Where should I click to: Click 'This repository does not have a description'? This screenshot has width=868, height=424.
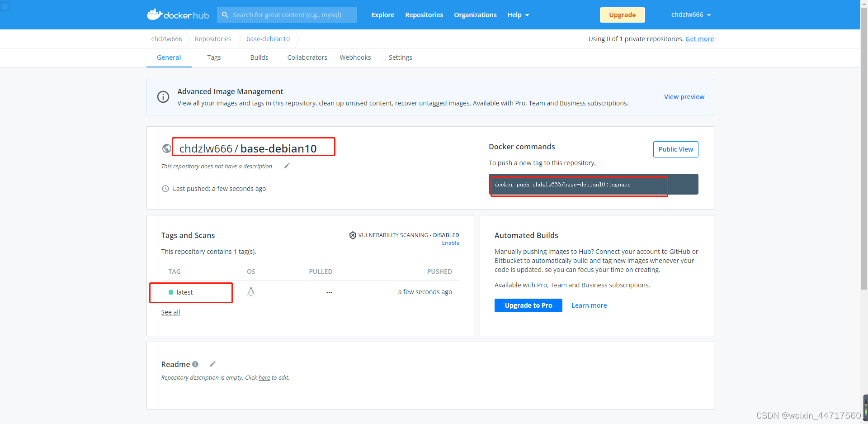tap(217, 167)
